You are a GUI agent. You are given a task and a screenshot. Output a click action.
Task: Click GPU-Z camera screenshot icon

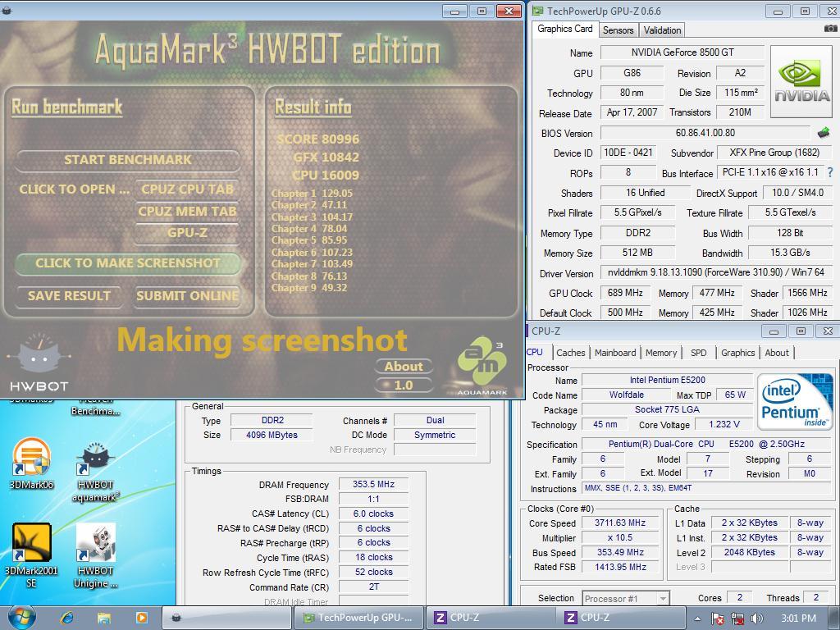tap(830, 29)
